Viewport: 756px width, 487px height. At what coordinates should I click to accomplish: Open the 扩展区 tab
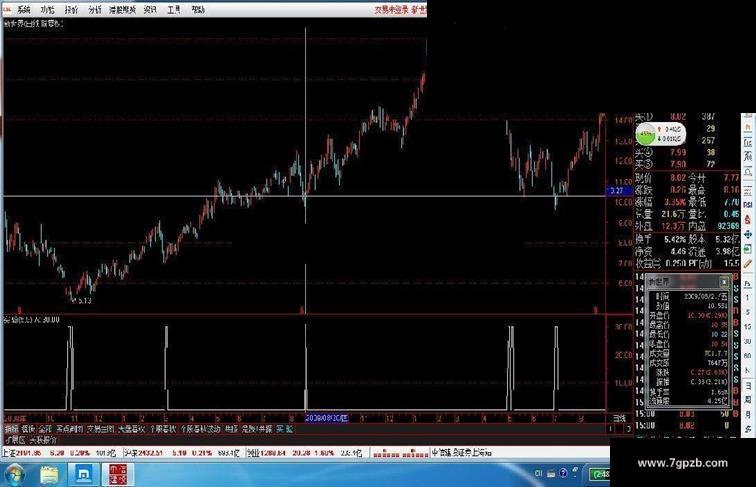(15, 440)
